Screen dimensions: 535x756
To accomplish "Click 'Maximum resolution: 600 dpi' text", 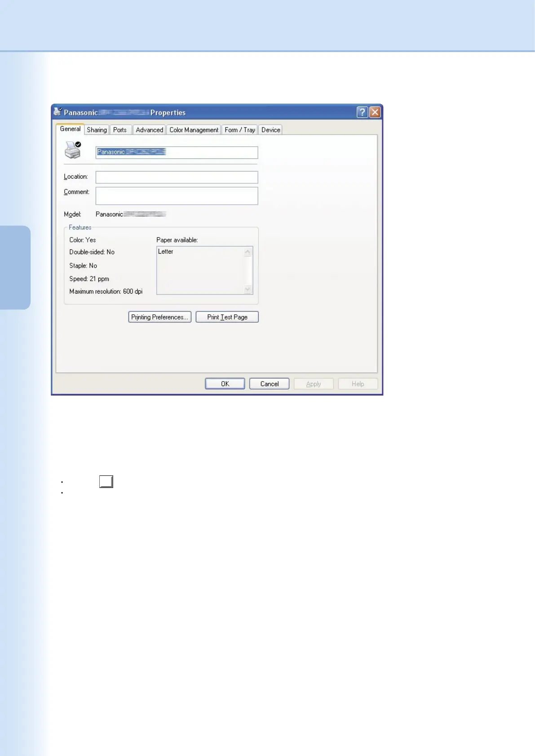I will [106, 291].
